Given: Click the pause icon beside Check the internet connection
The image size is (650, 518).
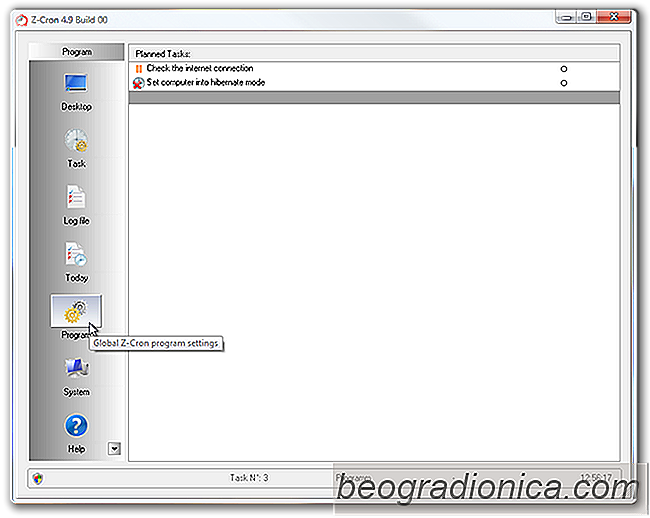Looking at the screenshot, I should (x=139, y=69).
